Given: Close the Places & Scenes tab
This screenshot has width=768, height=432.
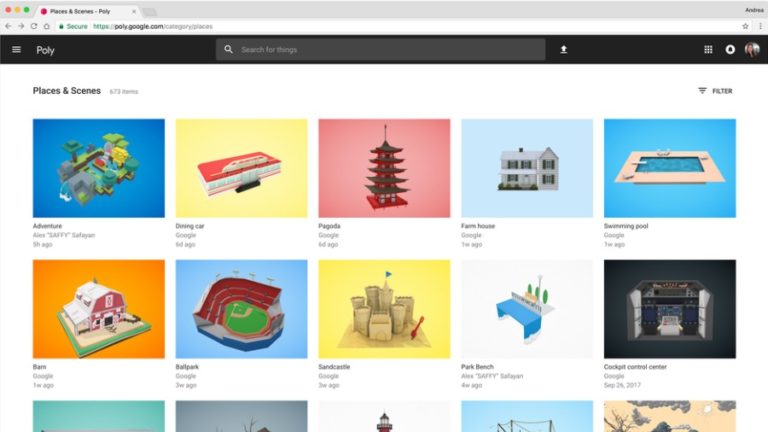Looking at the screenshot, I should [134, 11].
